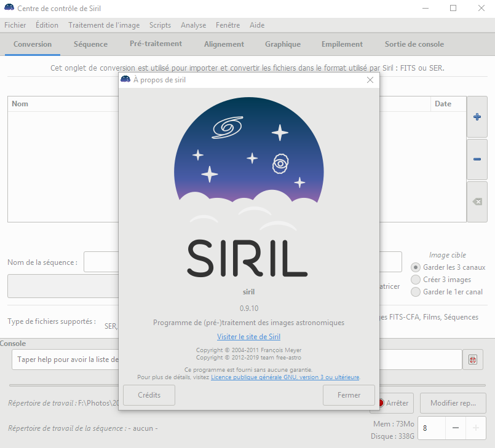The image size is (495, 448).
Task: Switch to the Séquence tab
Action: tap(90, 44)
